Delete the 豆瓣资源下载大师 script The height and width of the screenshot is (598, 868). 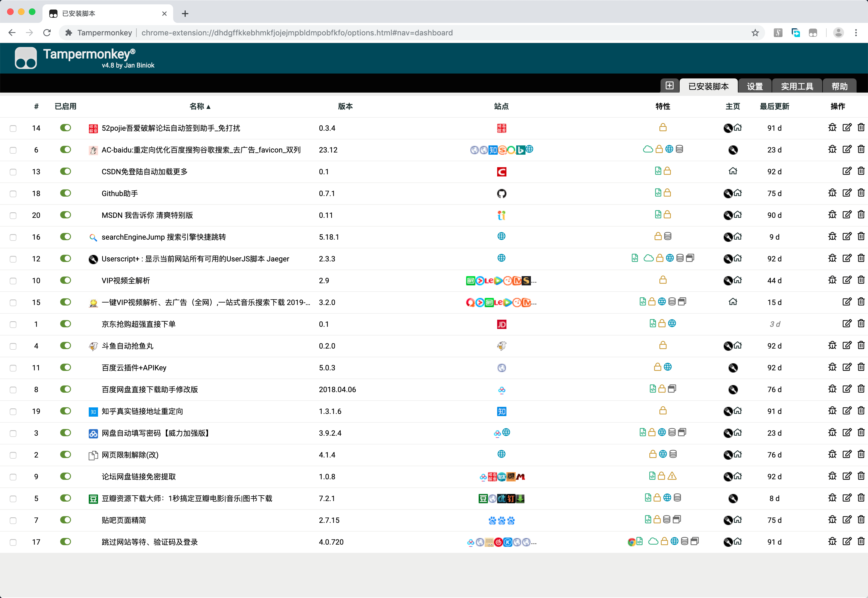click(861, 498)
